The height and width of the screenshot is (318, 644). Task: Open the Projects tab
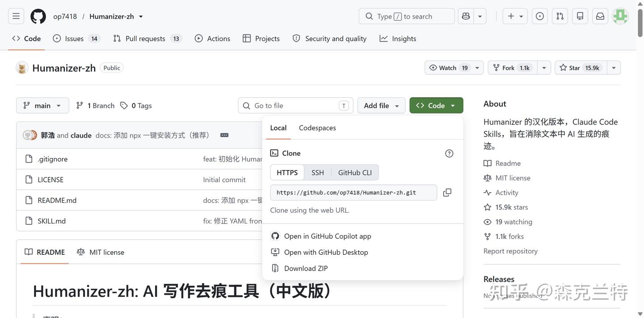(261, 39)
